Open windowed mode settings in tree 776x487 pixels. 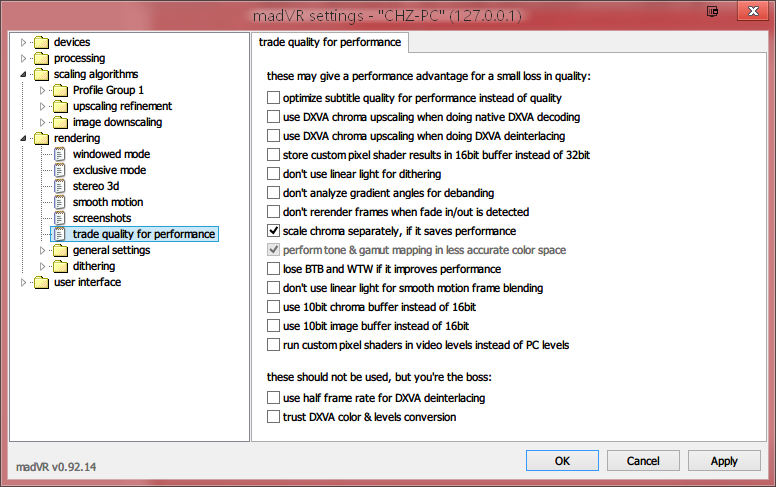click(111, 154)
